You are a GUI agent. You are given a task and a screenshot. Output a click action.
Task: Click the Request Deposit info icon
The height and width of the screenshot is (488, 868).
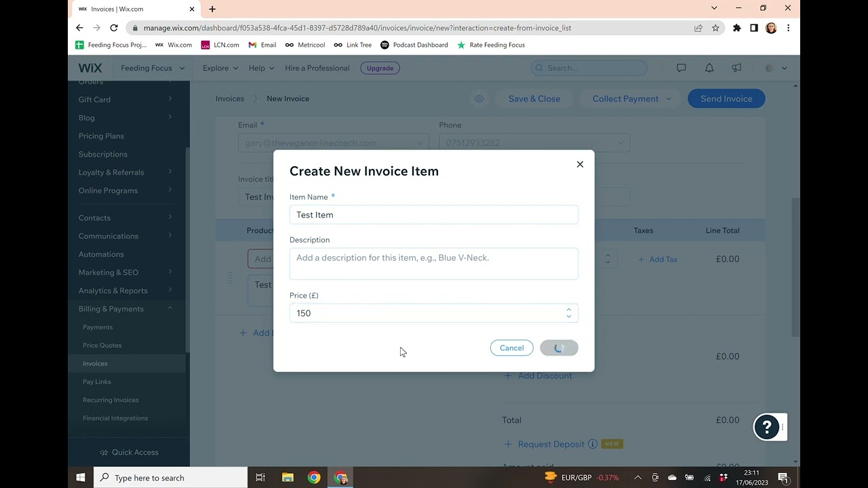click(x=593, y=445)
